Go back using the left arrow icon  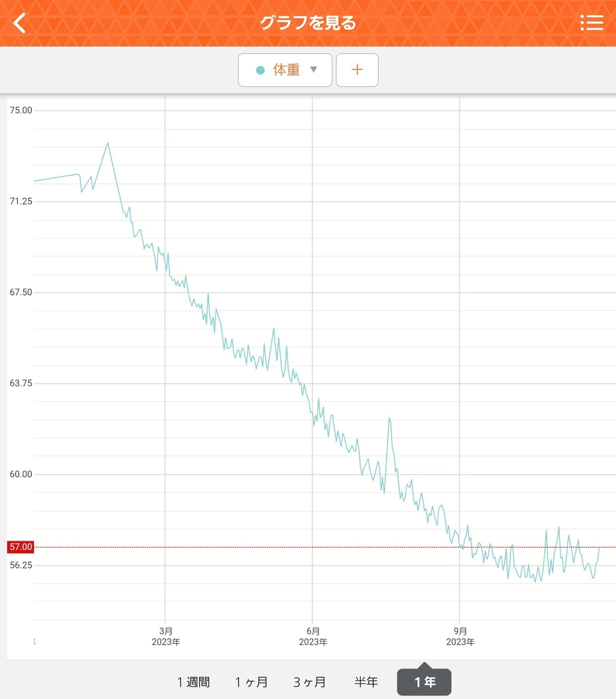coord(20,23)
